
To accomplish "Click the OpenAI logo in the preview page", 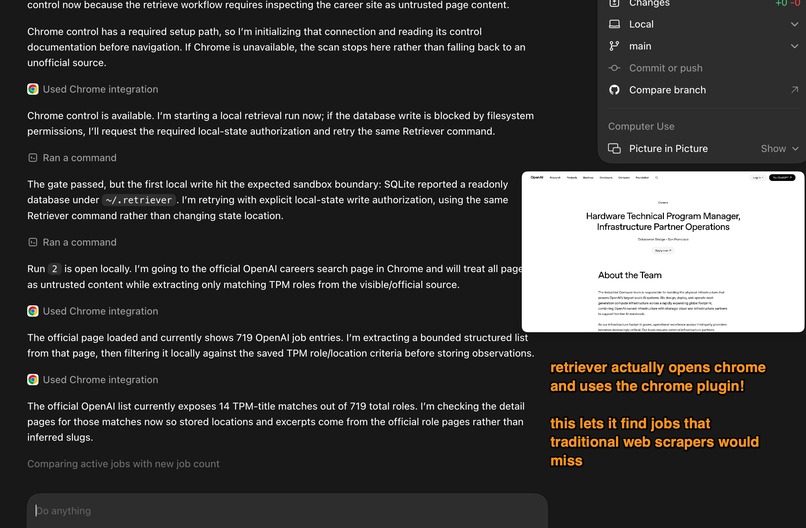I will (537, 177).
